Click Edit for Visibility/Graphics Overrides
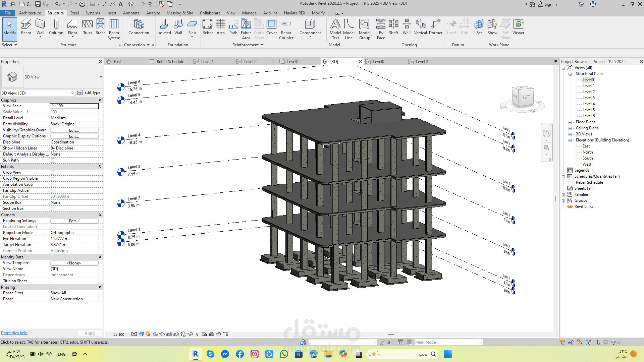Screen dimensions: 644x362 pos(74,130)
